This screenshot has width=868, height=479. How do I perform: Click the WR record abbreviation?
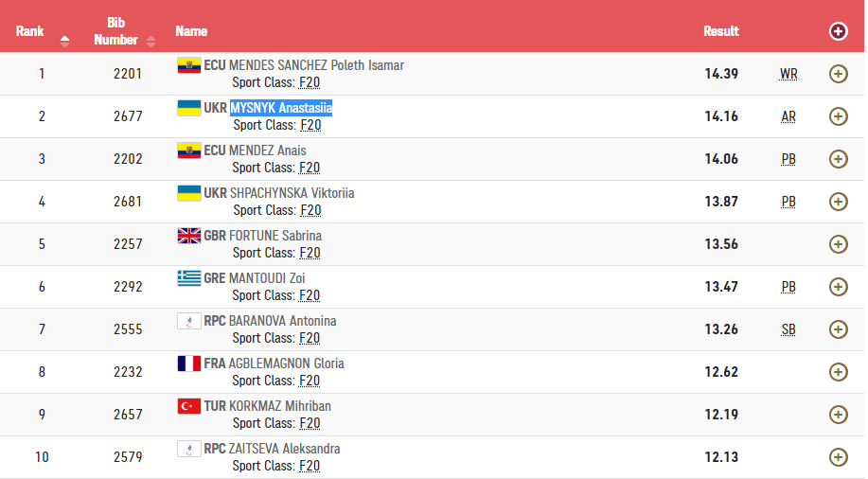click(x=788, y=74)
